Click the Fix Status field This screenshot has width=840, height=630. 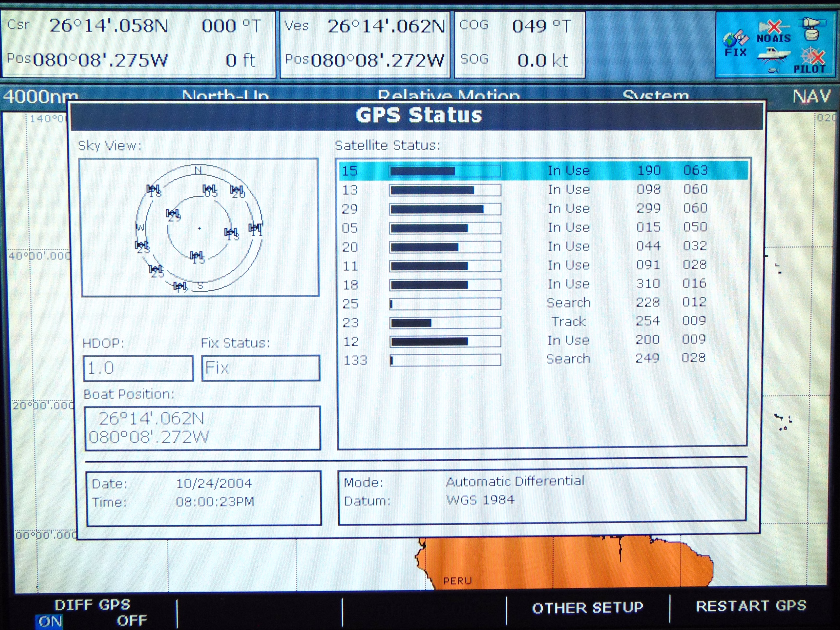pyautogui.click(x=261, y=368)
